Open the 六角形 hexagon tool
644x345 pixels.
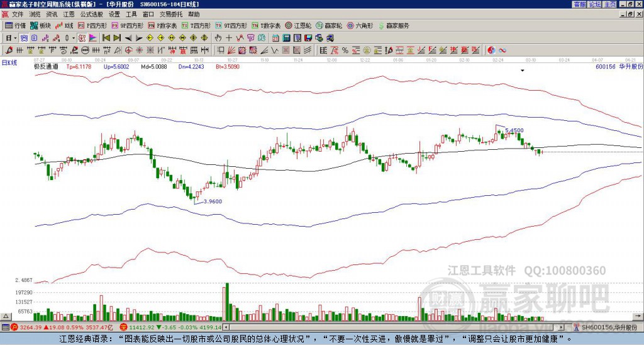click(360, 25)
